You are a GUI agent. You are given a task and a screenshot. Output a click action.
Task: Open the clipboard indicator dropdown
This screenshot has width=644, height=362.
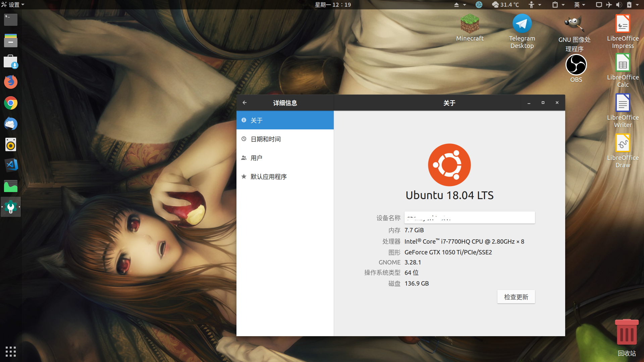pos(558,5)
